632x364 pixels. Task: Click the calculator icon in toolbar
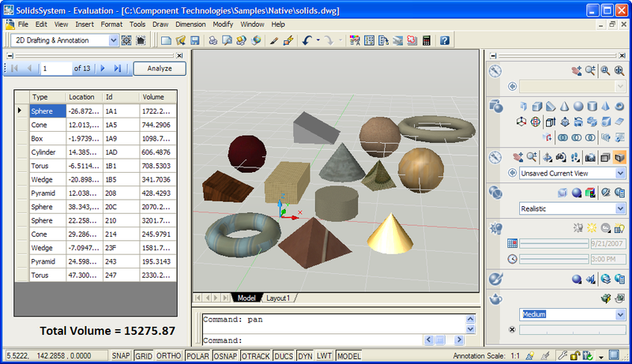tap(427, 40)
